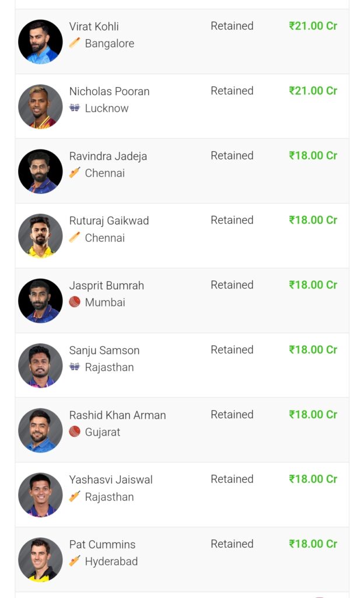
Task: Select the Ravindra Jadeja name
Action: coord(108,156)
